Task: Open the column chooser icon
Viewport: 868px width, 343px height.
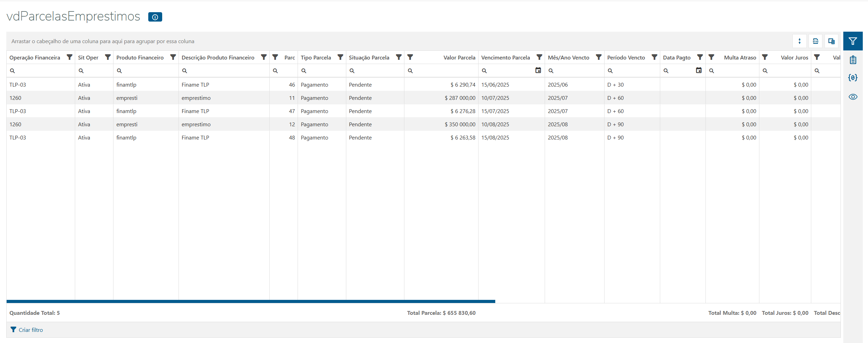Action: (831, 41)
